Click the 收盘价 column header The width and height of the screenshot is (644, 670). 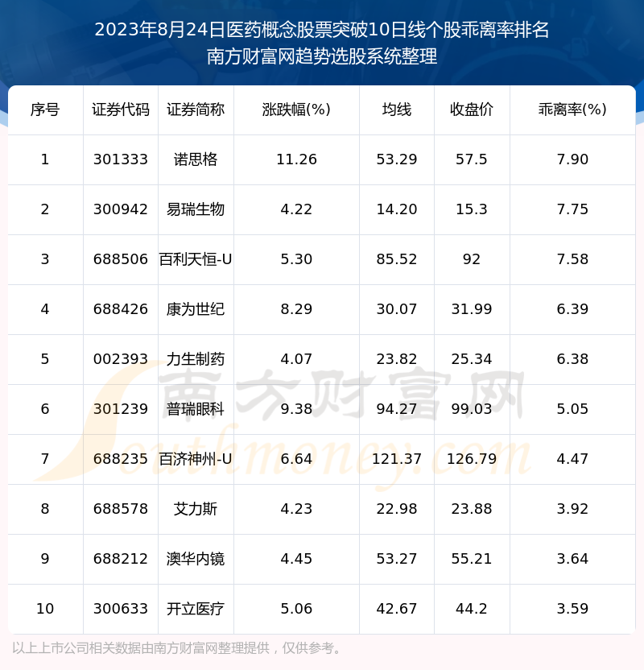[x=472, y=110]
